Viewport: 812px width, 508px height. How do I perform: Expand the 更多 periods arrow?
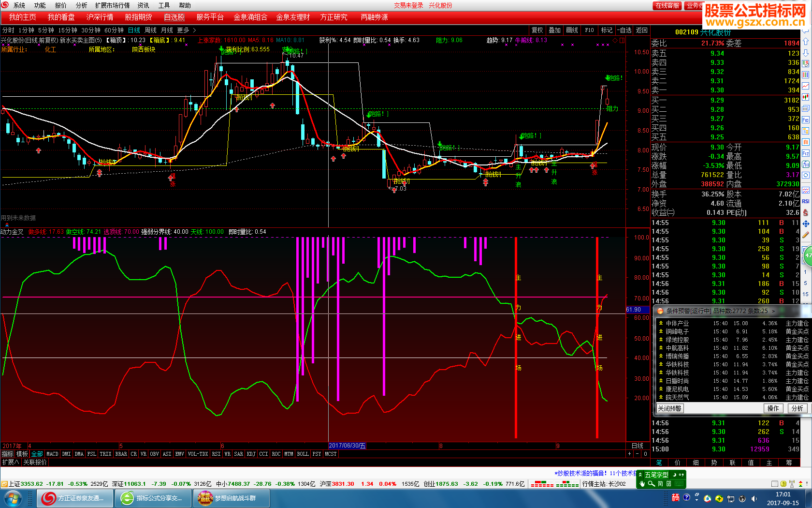[194, 30]
